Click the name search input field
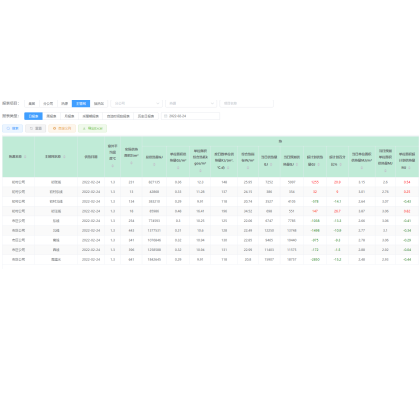420x399 pixels. (247, 103)
